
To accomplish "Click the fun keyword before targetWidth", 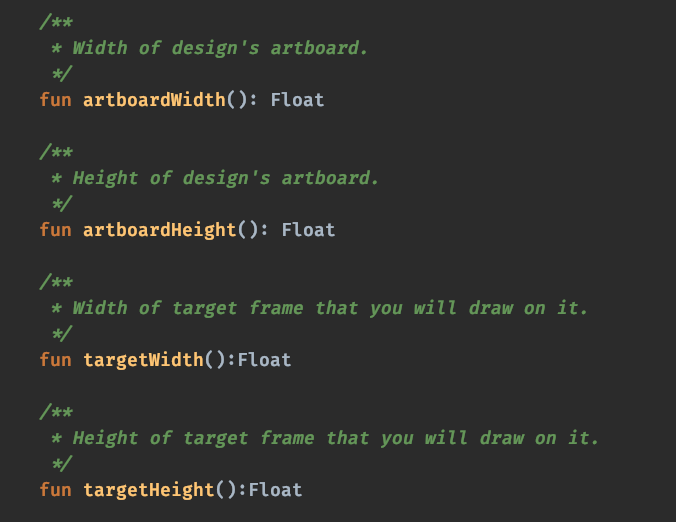I will [x=56, y=360].
